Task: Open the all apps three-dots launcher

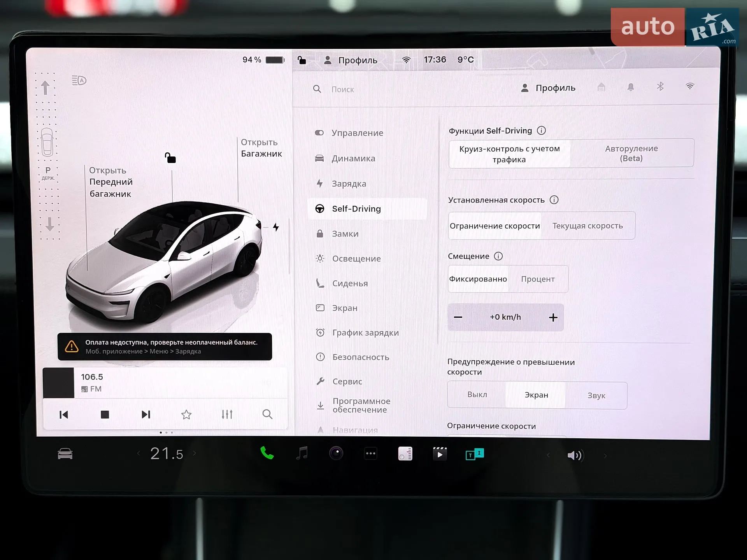Action: (x=371, y=453)
